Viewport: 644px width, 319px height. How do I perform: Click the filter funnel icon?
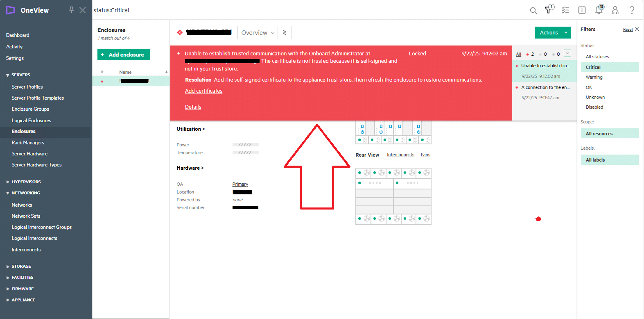click(x=549, y=10)
